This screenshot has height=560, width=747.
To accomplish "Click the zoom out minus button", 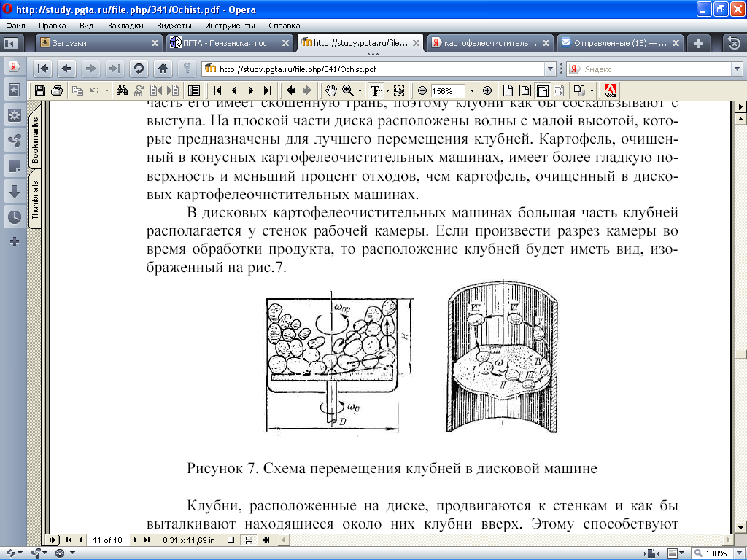I will pyautogui.click(x=422, y=90).
